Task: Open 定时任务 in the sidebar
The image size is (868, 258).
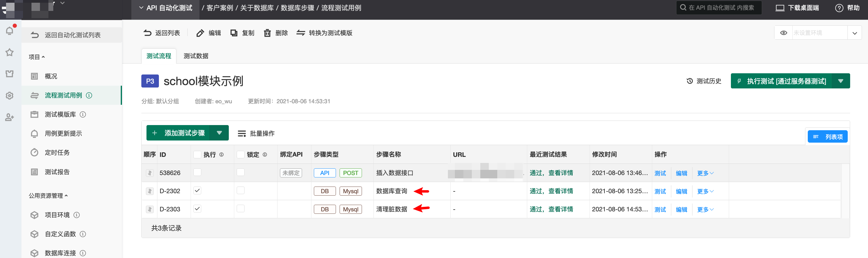Action: coord(72,152)
